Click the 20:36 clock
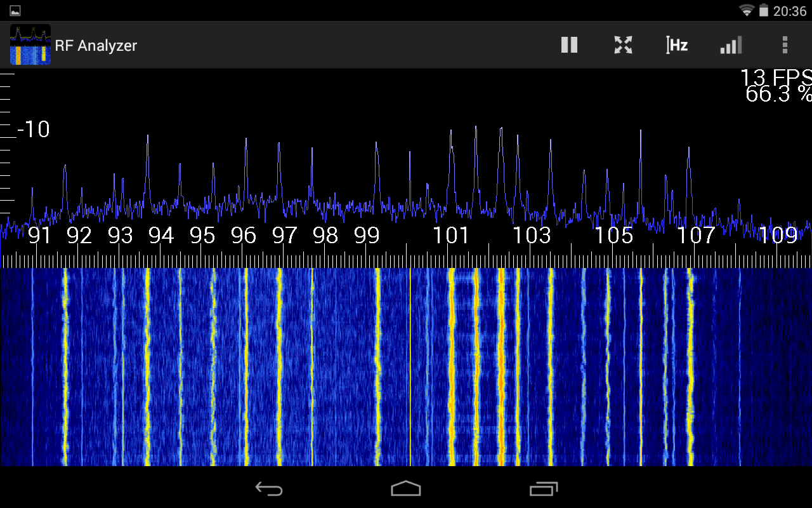The height and width of the screenshot is (508, 812). pyautogui.click(x=789, y=11)
